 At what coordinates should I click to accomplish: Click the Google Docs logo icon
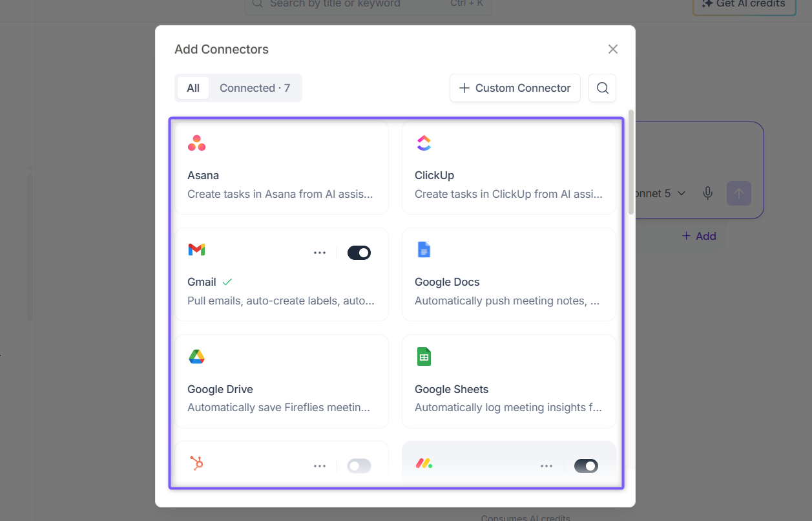point(424,250)
